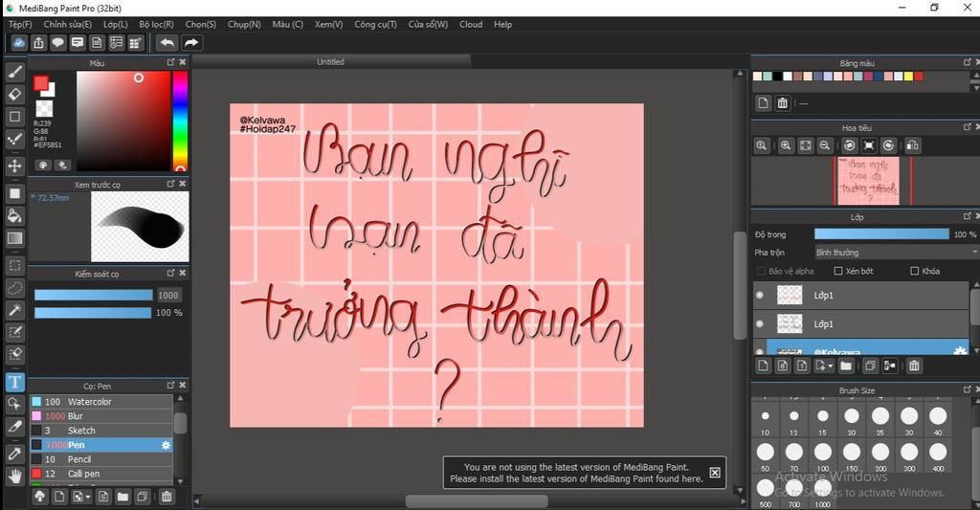Open the Cloud menu
The image size is (980, 510).
[471, 24]
